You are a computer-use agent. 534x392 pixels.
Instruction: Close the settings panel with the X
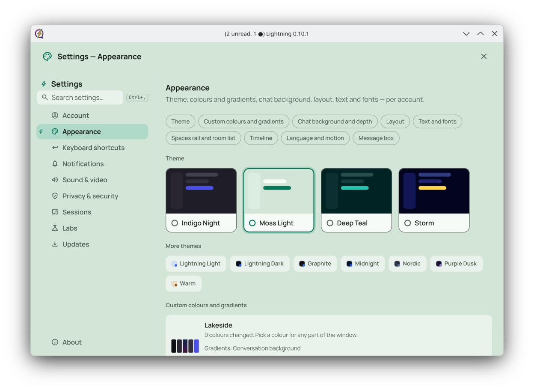(484, 56)
